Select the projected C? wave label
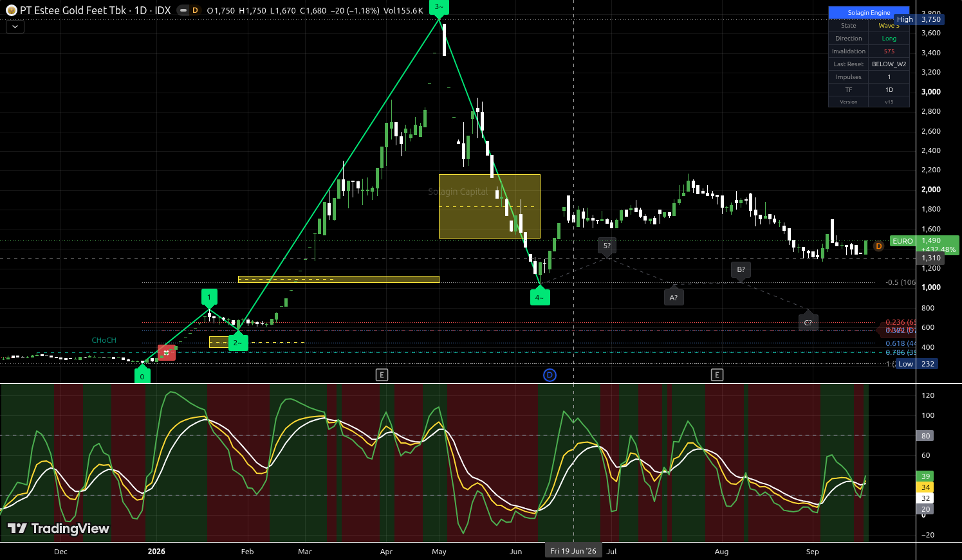The width and height of the screenshot is (962, 560). (808, 322)
